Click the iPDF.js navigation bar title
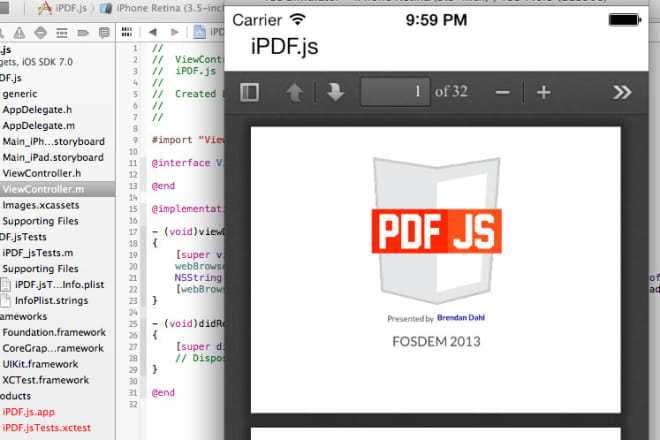The image size is (660, 440). click(285, 46)
